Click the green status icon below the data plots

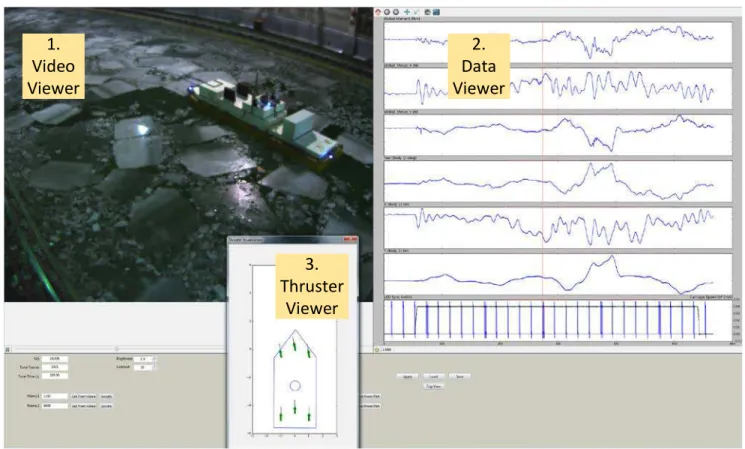click(x=378, y=350)
